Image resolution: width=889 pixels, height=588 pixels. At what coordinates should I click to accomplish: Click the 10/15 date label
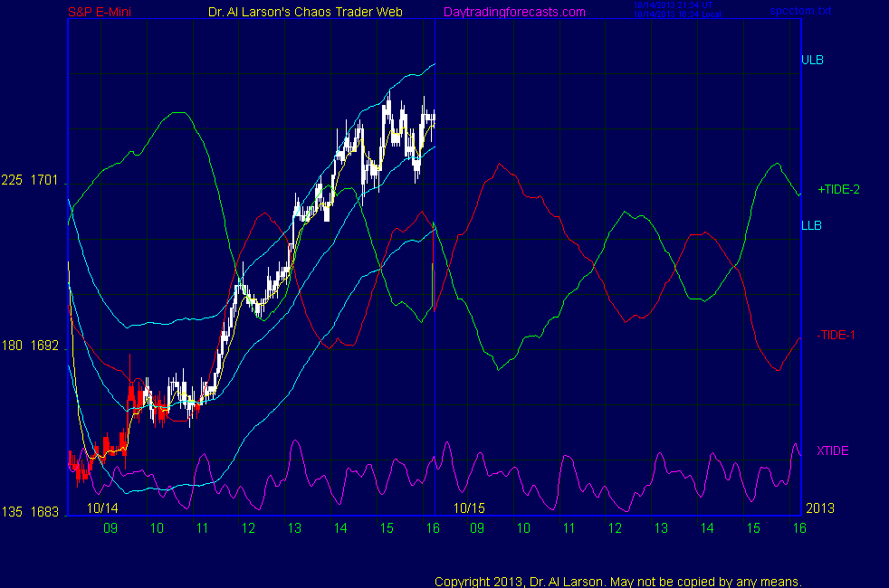pyautogui.click(x=469, y=508)
